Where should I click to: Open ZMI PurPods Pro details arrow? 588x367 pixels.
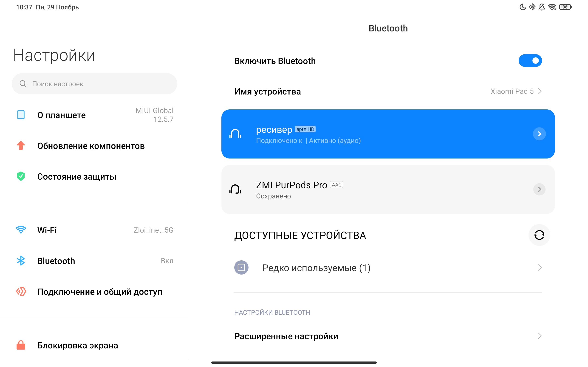coord(539,189)
